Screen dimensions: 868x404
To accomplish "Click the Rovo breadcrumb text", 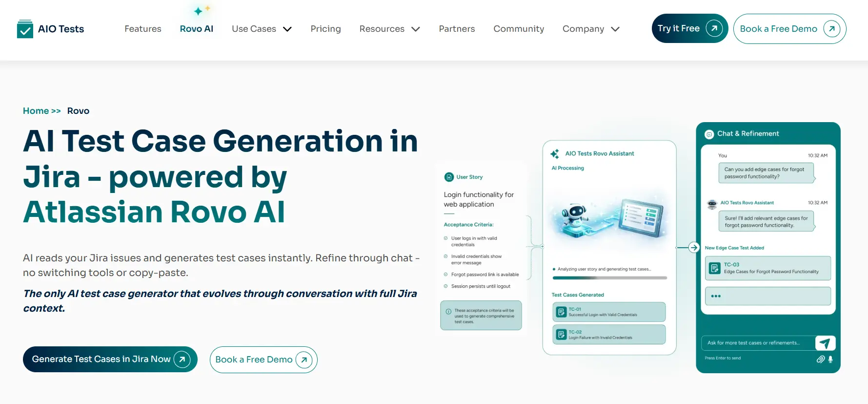I will (x=78, y=111).
